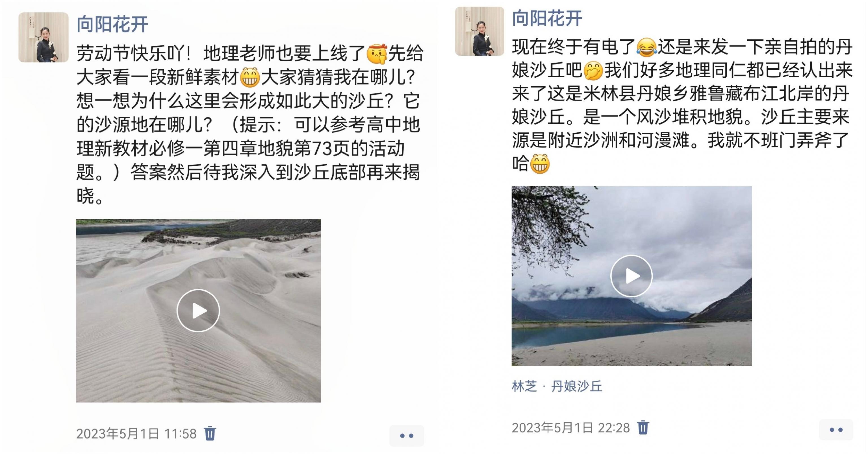The width and height of the screenshot is (868, 454).
Task: Open the 向阳花开 username in the right post
Action: pyautogui.click(x=547, y=18)
